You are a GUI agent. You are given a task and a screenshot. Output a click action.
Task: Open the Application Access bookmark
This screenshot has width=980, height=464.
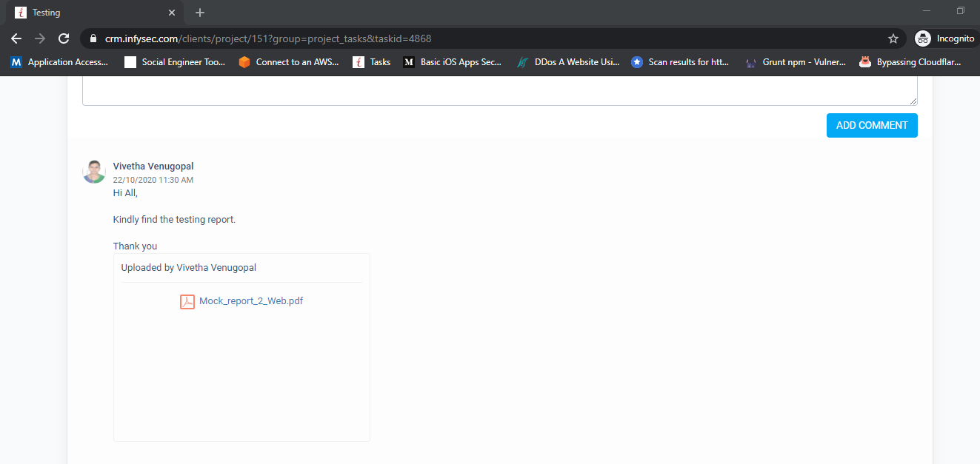[x=60, y=62]
